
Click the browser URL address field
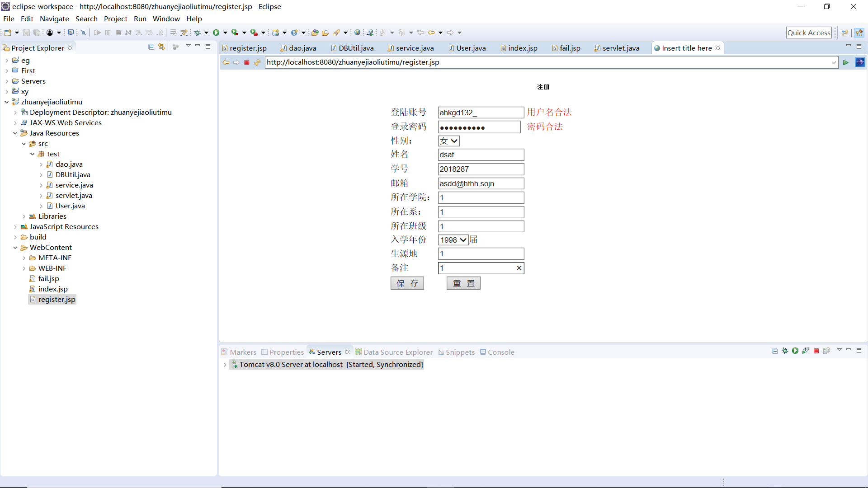click(547, 62)
